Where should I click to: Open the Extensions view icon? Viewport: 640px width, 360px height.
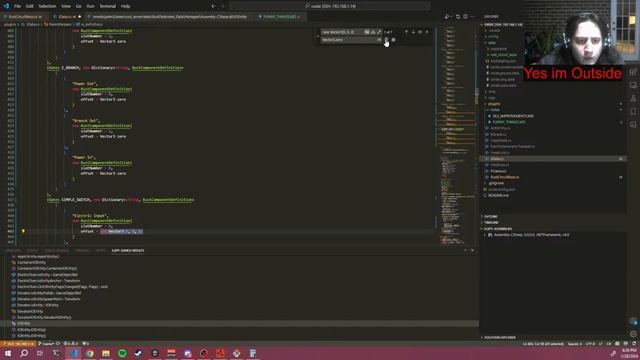click(633, 71)
